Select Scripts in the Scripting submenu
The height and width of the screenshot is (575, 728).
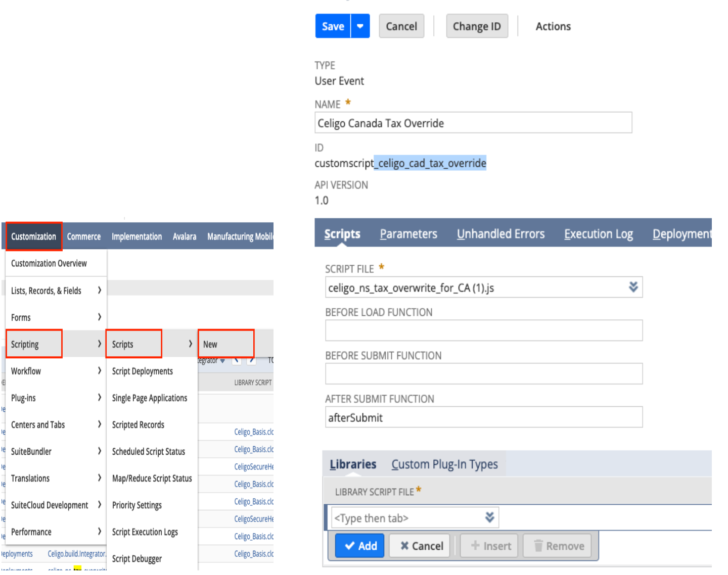[152, 344]
